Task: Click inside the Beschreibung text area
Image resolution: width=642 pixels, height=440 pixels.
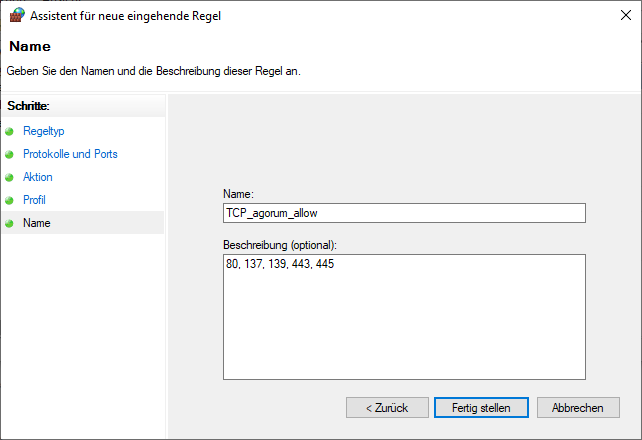Action: [x=404, y=317]
